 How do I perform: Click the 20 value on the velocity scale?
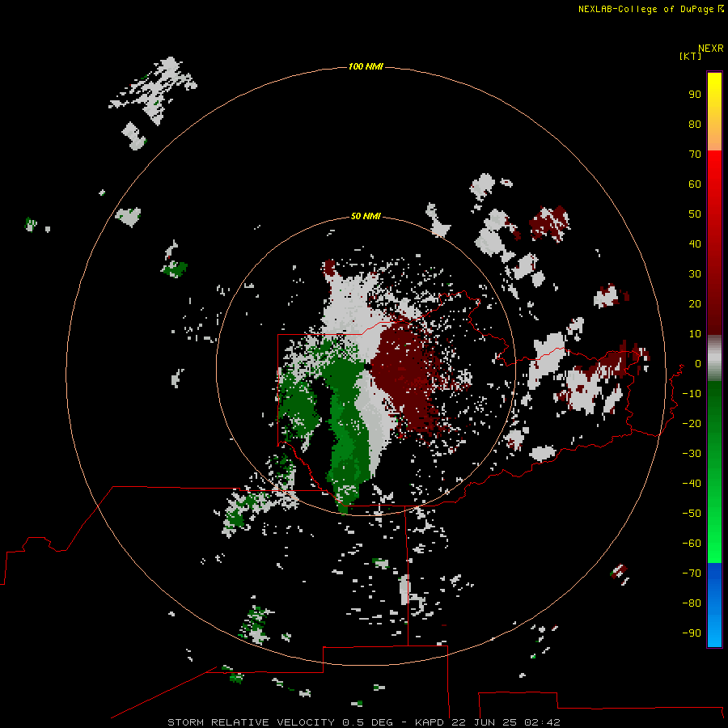(695, 303)
